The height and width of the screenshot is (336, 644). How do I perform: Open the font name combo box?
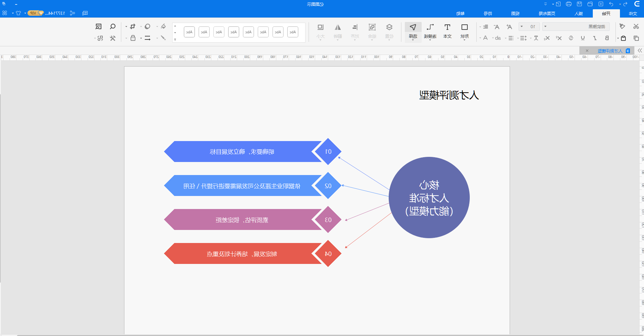pos(576,26)
